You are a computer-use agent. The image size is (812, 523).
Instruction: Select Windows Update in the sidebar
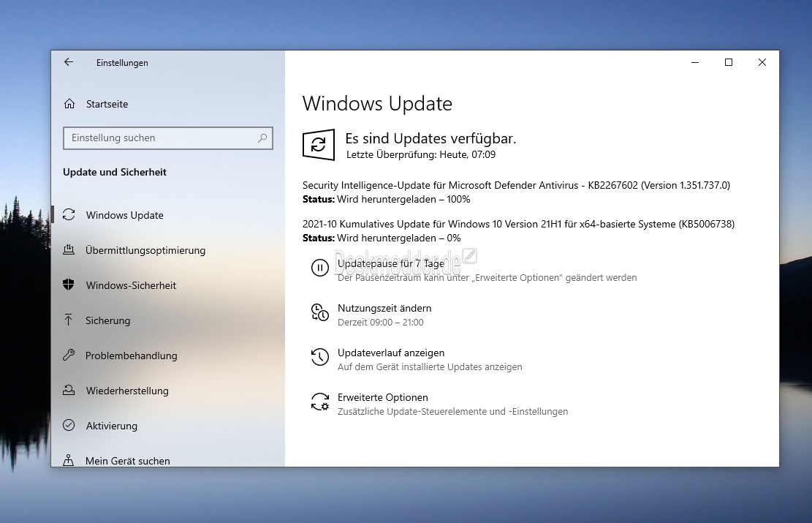[125, 214]
